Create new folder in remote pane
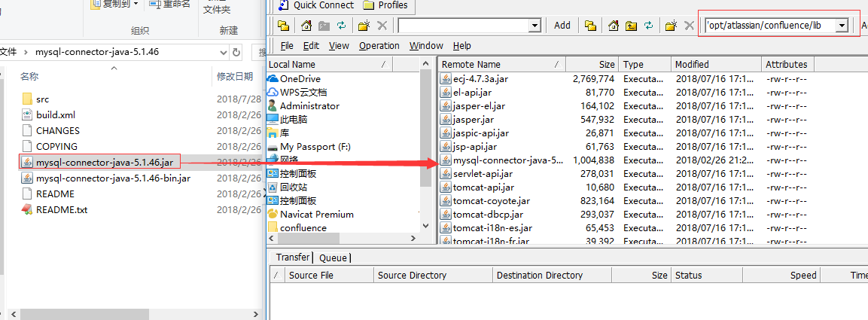This screenshot has width=868, height=320. click(671, 25)
